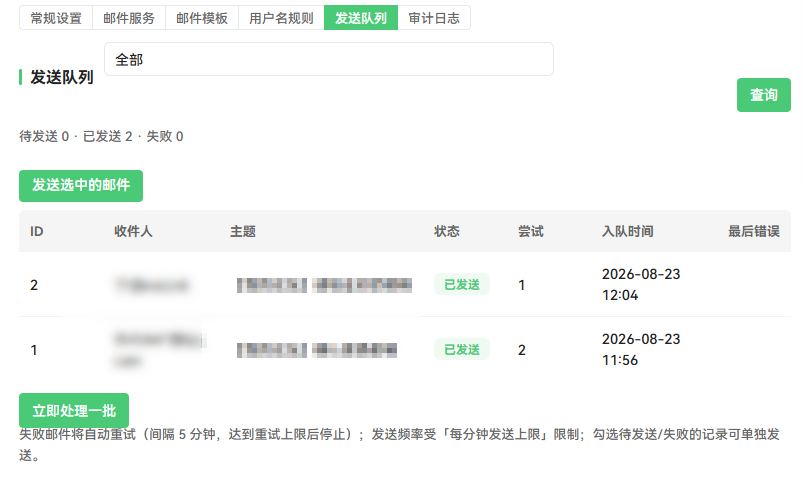Click the 立即处理一批 button
The image size is (803, 488).
pos(74,410)
